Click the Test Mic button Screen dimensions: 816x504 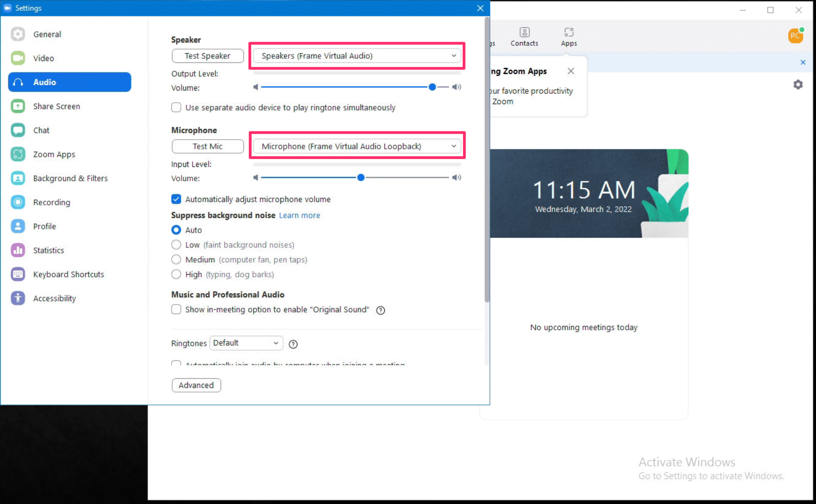pos(208,147)
